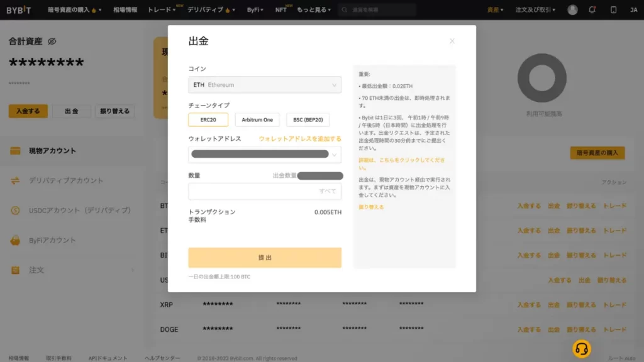Viewport: 644px width, 362px height.
Task: Open ByFi menu
Action: tap(255, 10)
